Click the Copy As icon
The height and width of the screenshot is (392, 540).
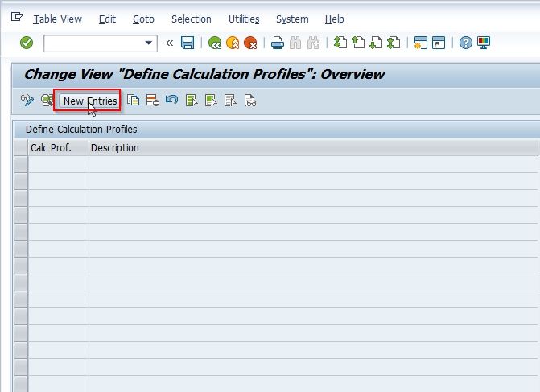click(134, 101)
